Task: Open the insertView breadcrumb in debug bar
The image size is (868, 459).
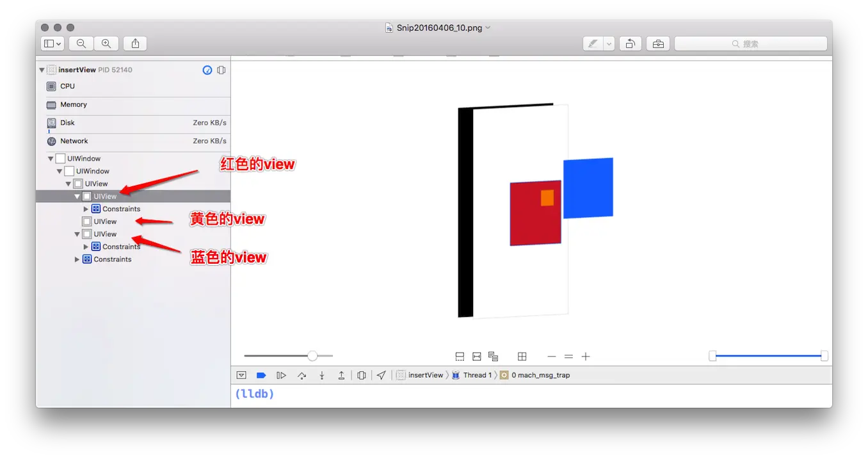Action: [420, 375]
